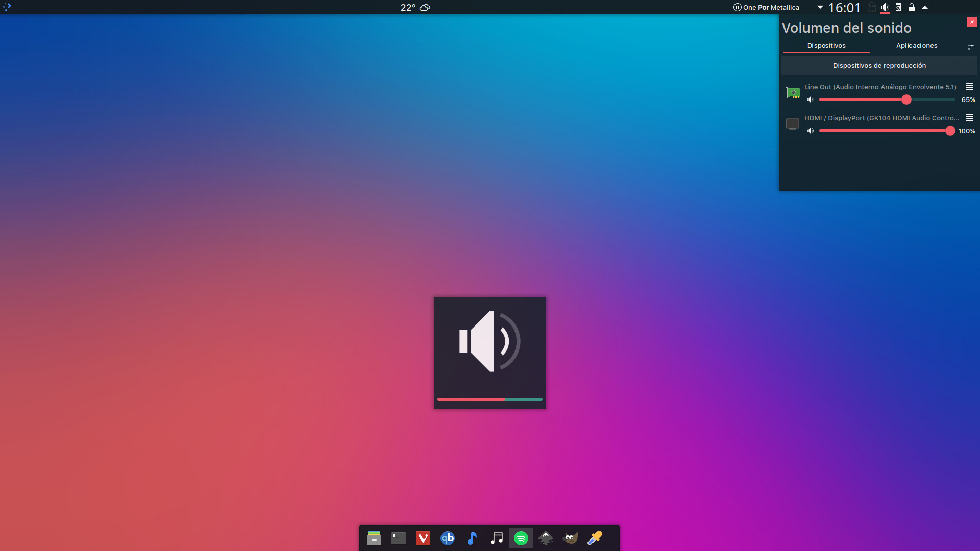
Task: Mute the HDMI / DisplayPort device
Action: pos(810,131)
